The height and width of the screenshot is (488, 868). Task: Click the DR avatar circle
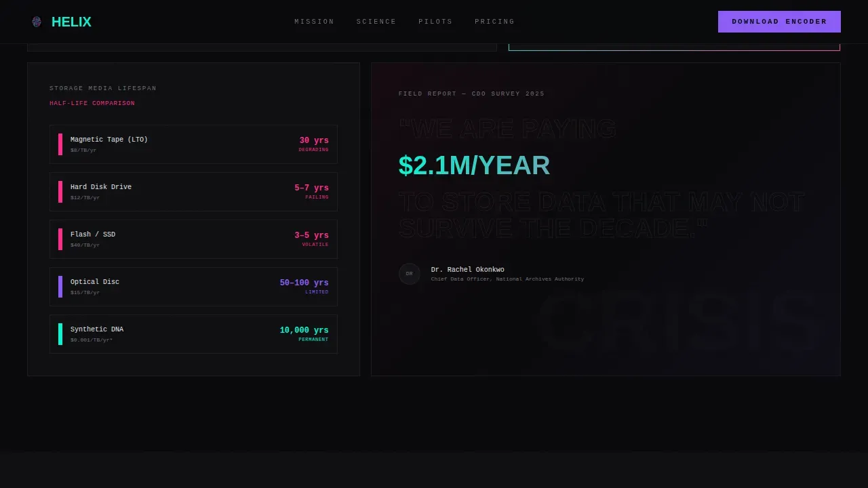tap(410, 274)
